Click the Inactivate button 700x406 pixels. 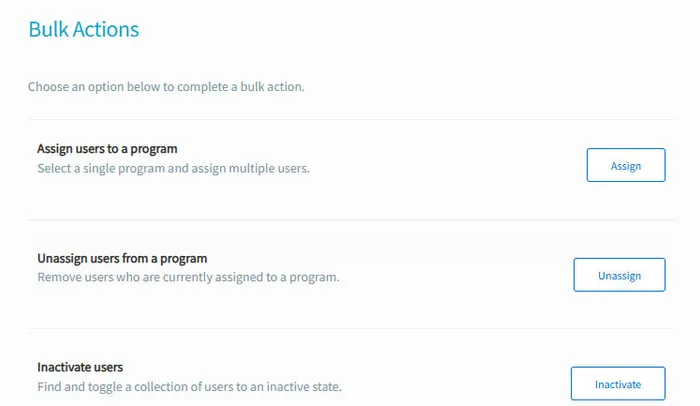(x=617, y=384)
